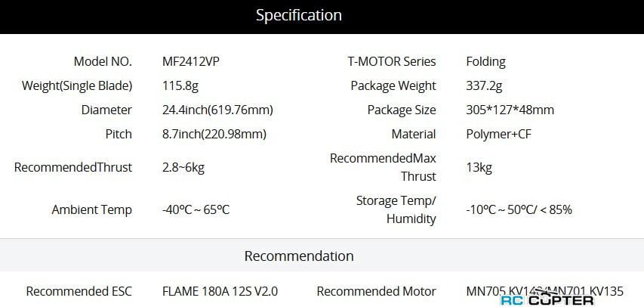Click the MN705 KV142/MN701 KV135 motor text
Viewport: 644px width, 307px height.
[545, 291]
